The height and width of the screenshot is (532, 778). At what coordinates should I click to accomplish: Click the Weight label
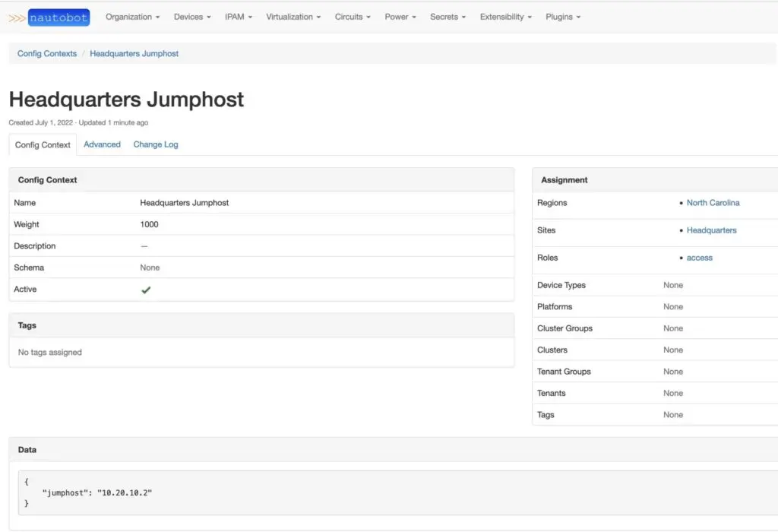[27, 224]
